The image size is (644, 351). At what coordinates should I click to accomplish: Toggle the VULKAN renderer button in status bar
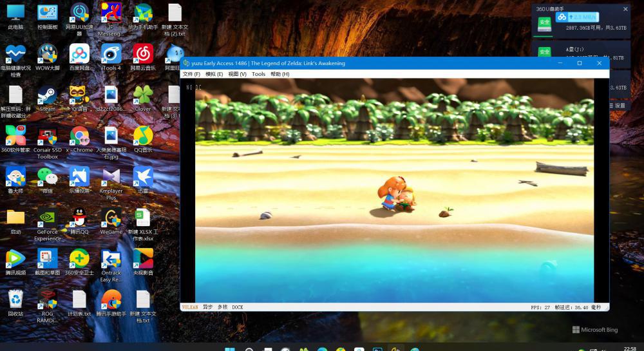(x=190, y=307)
